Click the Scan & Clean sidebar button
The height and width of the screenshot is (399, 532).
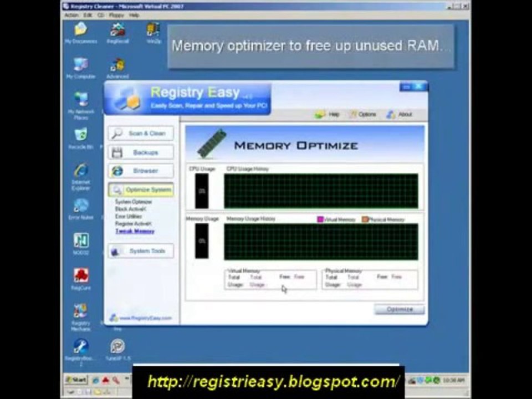141,134
